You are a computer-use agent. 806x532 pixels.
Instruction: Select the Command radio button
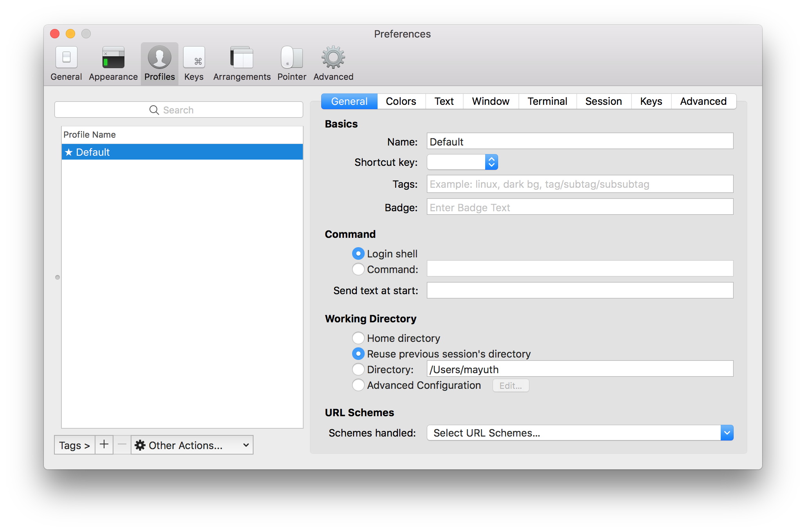coord(358,269)
